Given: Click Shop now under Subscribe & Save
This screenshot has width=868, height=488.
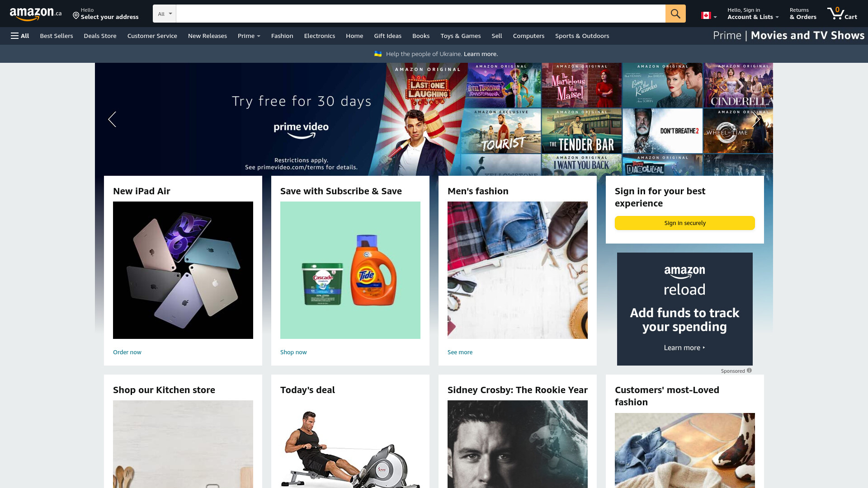Looking at the screenshot, I should (293, 352).
